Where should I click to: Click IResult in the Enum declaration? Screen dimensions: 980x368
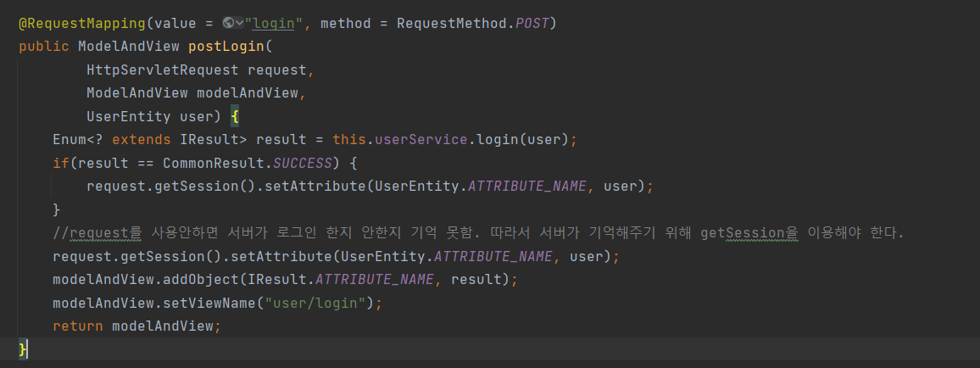pos(209,140)
